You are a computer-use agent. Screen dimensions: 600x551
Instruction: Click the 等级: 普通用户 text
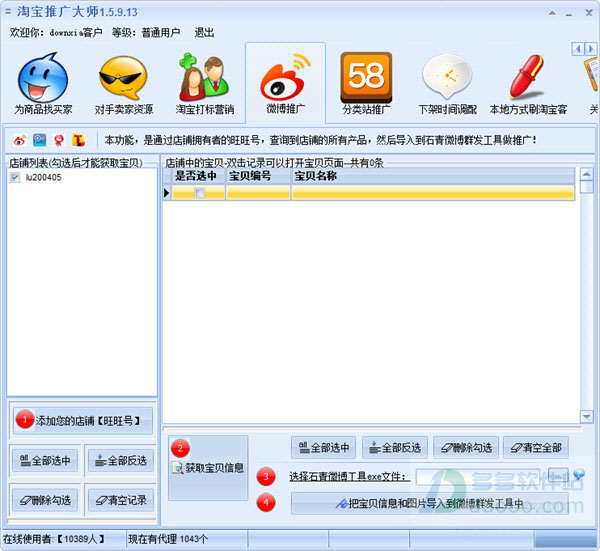pos(146,33)
